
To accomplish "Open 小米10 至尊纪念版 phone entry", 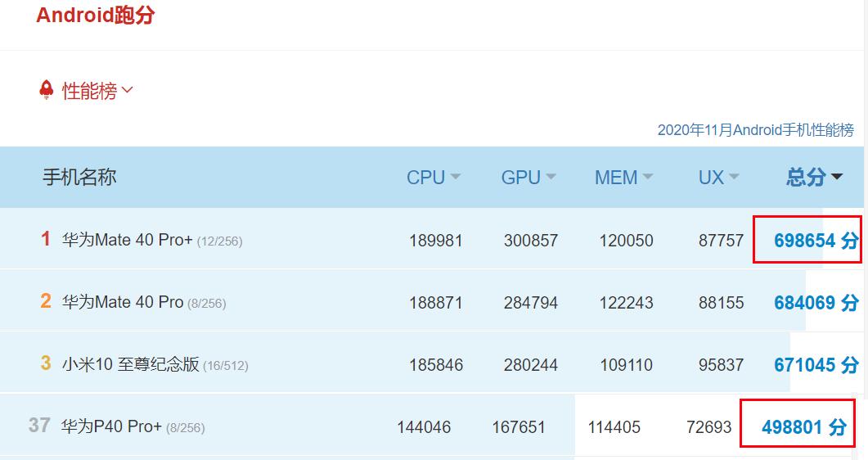I will pos(131,364).
